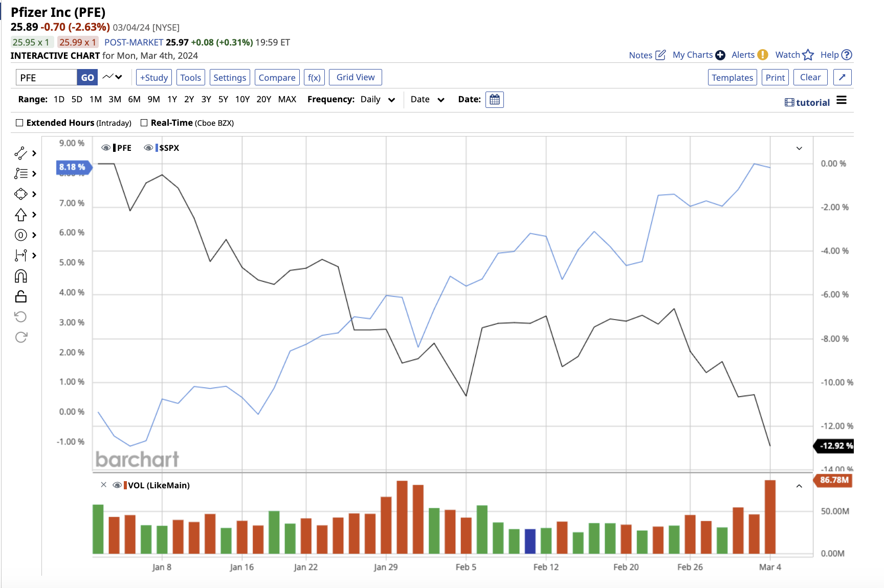Click the Print button
Screen dimensions: 884x588
[x=775, y=77]
